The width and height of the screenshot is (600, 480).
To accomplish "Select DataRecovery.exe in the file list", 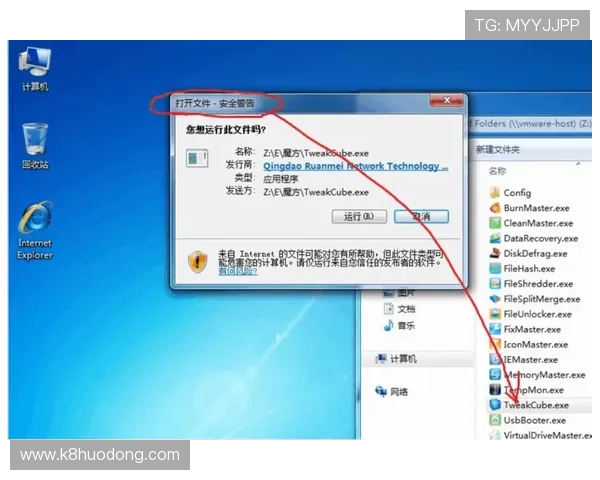I will click(x=540, y=239).
